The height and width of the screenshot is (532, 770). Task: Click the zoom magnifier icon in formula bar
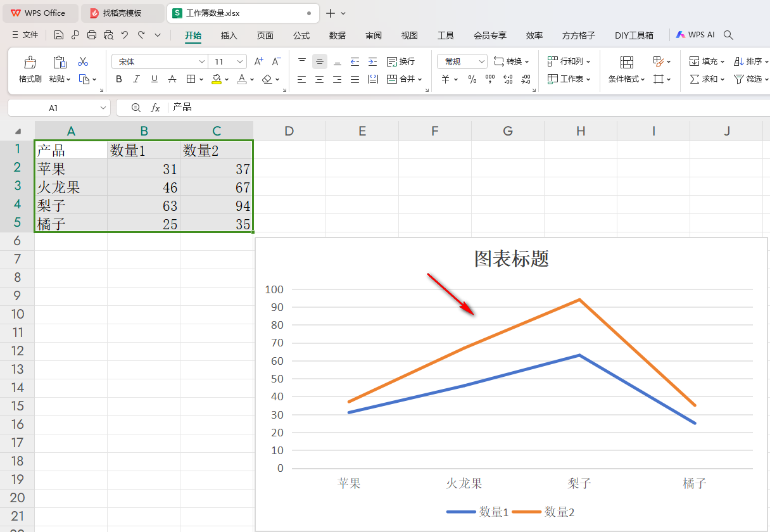136,108
